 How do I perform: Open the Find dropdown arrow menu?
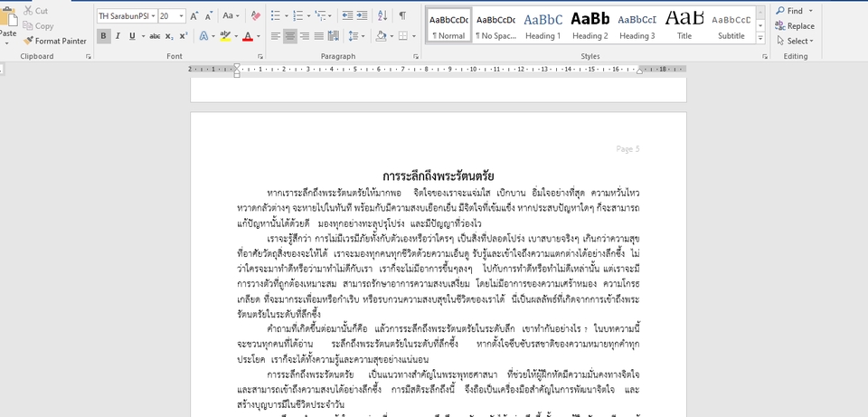[809, 11]
